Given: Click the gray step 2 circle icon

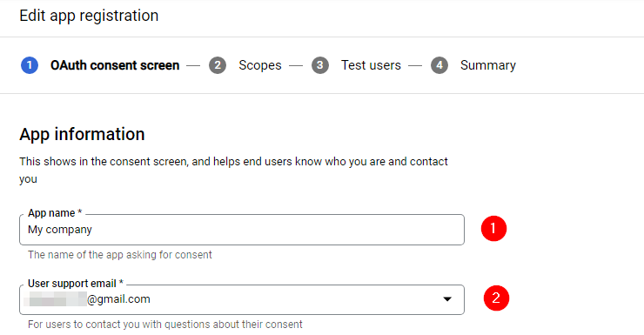Looking at the screenshot, I should [218, 65].
